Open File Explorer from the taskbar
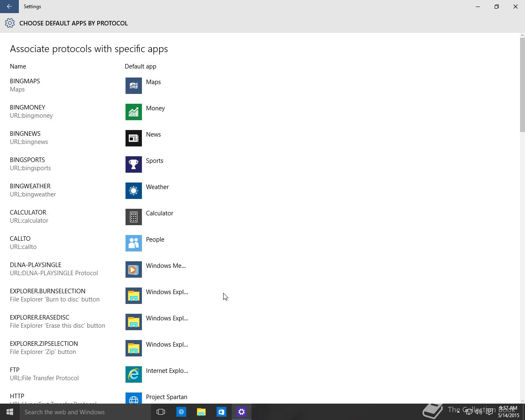525x420 pixels. (201, 412)
